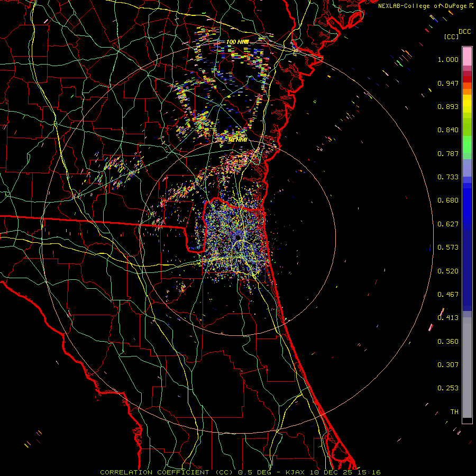476x476 pixels.
Task: Click the DCC label above the color bar
Action: coord(465,32)
